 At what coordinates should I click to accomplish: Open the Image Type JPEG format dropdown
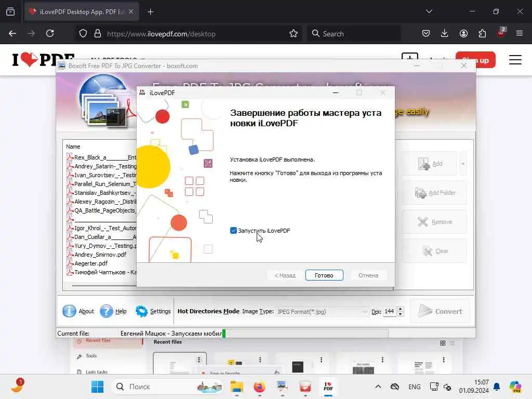click(322, 312)
